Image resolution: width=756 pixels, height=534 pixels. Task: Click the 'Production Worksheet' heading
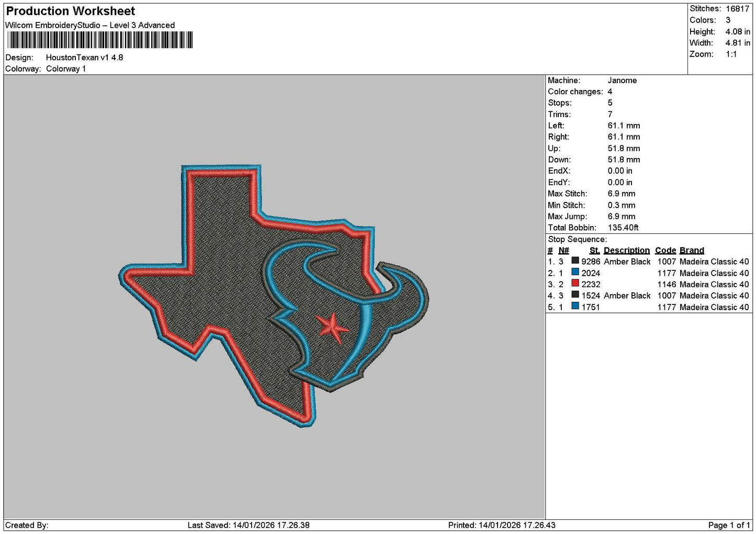pyautogui.click(x=70, y=11)
